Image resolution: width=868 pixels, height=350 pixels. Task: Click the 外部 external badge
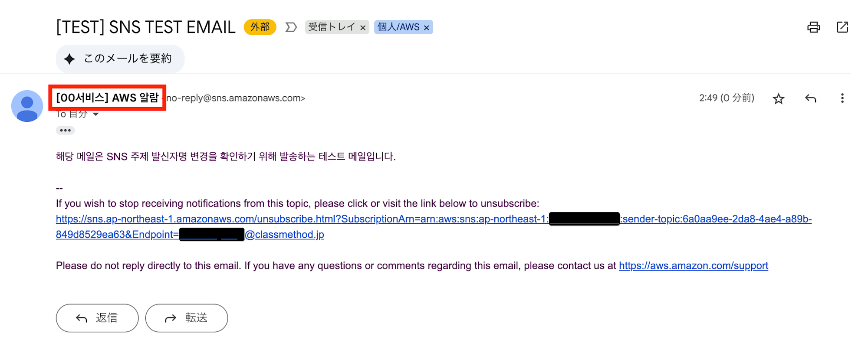(x=260, y=27)
